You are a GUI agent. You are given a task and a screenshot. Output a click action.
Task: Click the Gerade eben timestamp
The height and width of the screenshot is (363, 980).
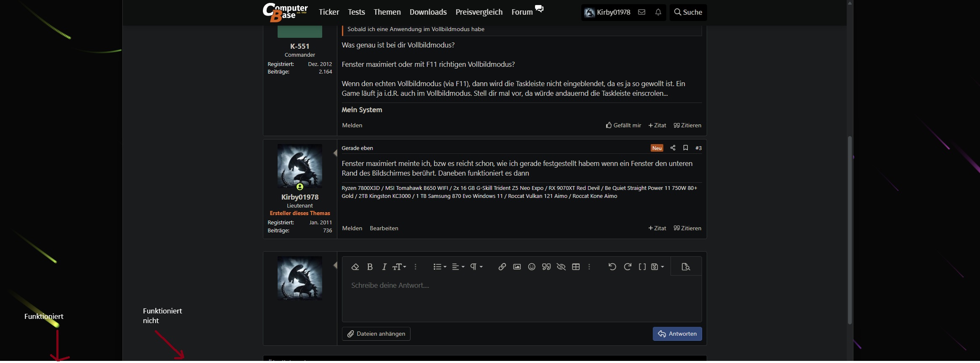[357, 148]
